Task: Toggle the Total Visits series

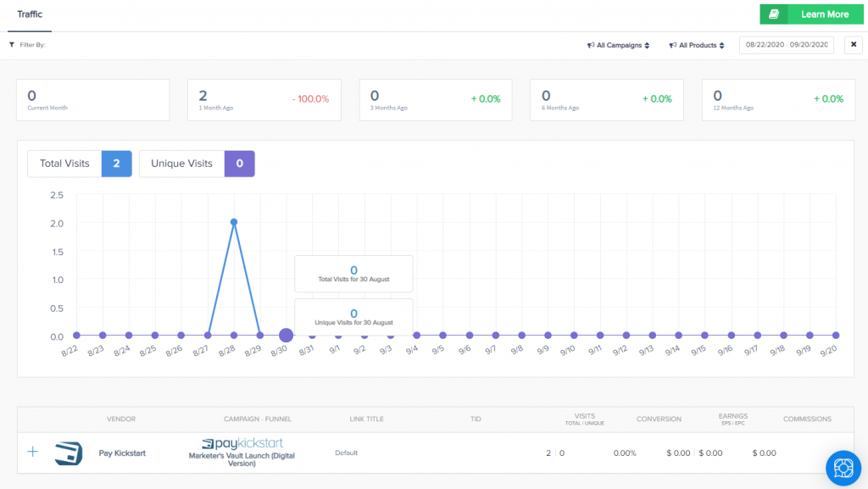Action: pyautogui.click(x=79, y=164)
